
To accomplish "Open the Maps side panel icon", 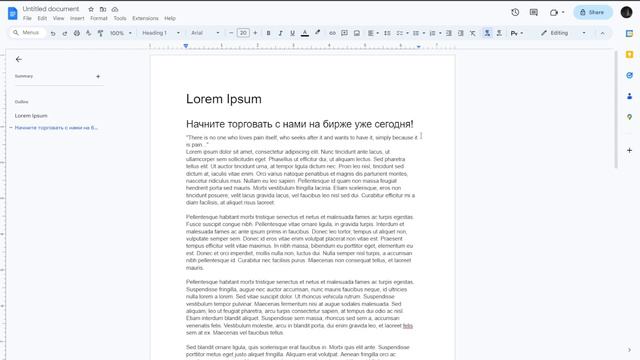I will pyautogui.click(x=629, y=117).
